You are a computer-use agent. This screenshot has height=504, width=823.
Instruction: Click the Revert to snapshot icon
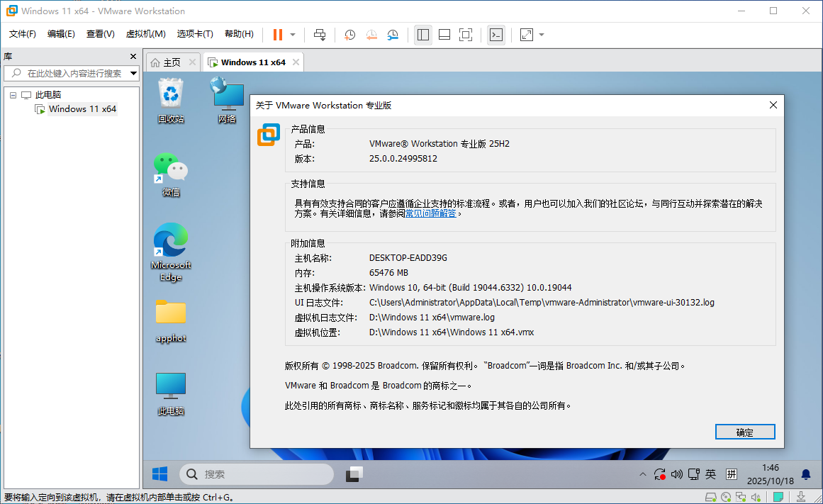(371, 34)
